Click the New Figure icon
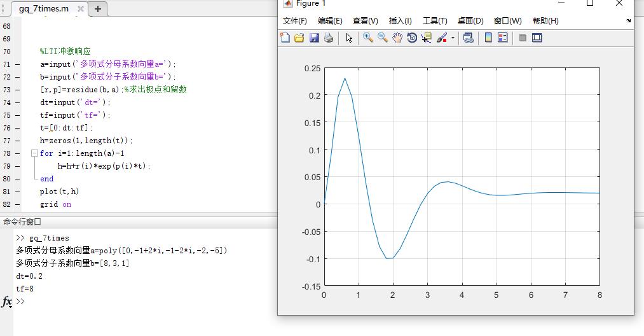 (285, 38)
